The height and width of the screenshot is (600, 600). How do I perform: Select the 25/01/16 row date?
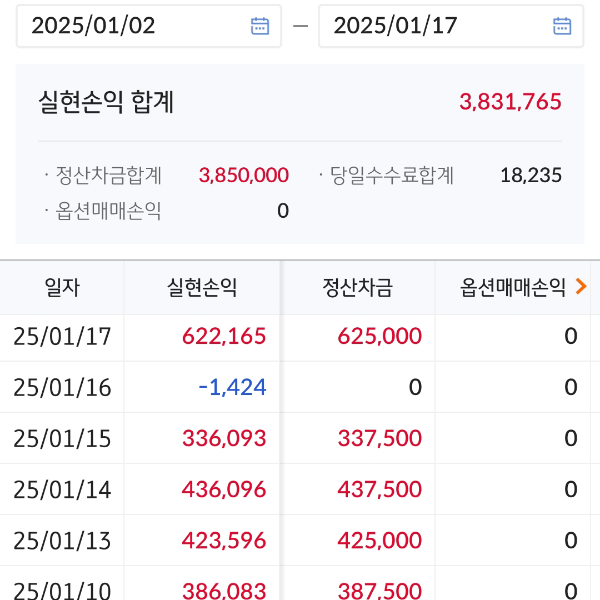click(x=62, y=387)
